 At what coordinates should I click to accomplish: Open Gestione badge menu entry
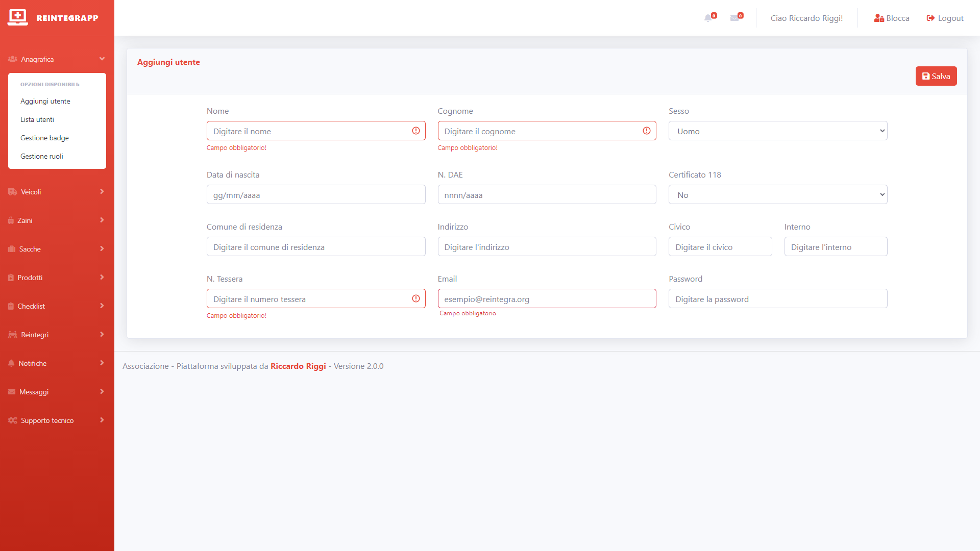[44, 138]
